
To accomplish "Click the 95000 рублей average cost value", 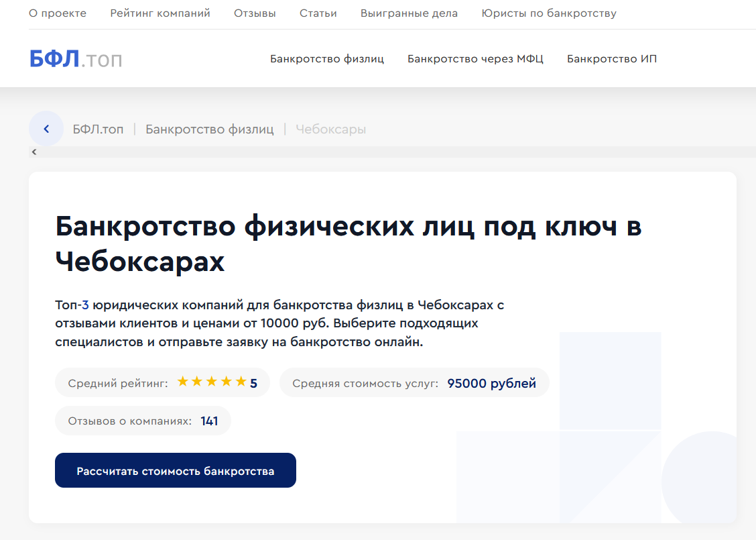I will [x=491, y=383].
